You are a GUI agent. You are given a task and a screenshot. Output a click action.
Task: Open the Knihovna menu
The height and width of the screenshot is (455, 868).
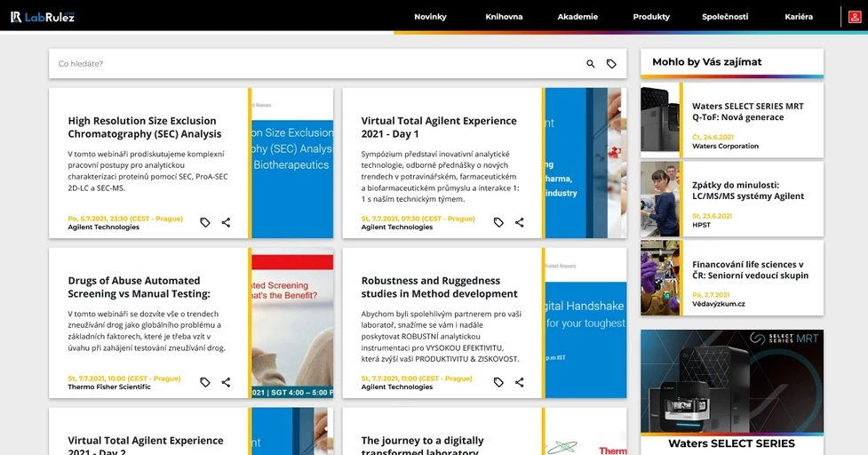[x=504, y=17]
